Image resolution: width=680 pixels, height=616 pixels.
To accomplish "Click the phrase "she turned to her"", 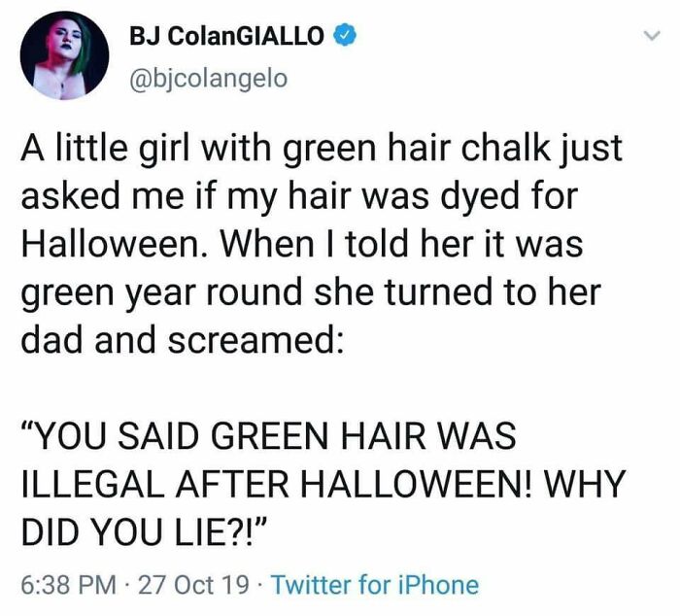I will 458,291.
